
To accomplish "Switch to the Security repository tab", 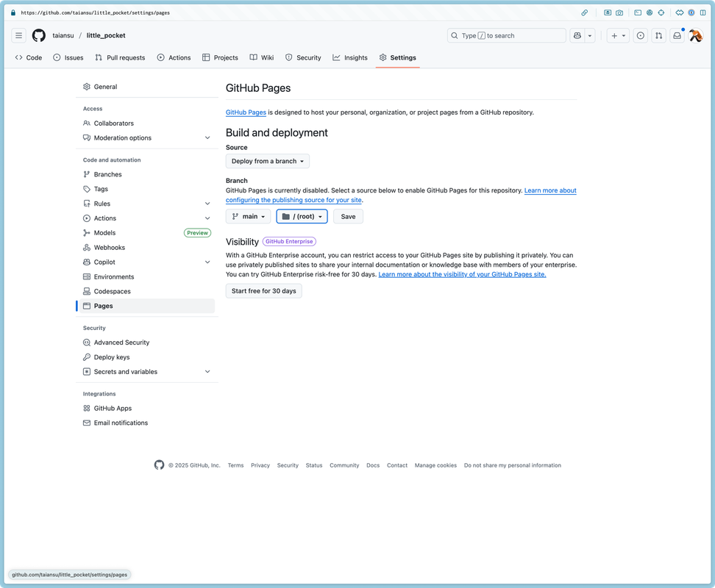I will coord(303,57).
